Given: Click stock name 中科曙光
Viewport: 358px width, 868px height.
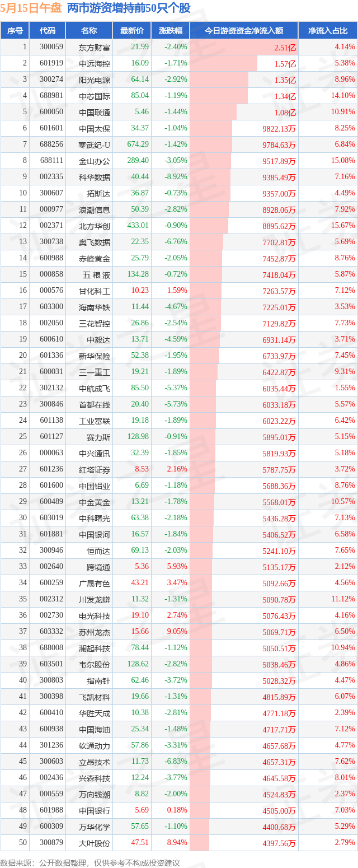Looking at the screenshot, I should (x=95, y=519).
